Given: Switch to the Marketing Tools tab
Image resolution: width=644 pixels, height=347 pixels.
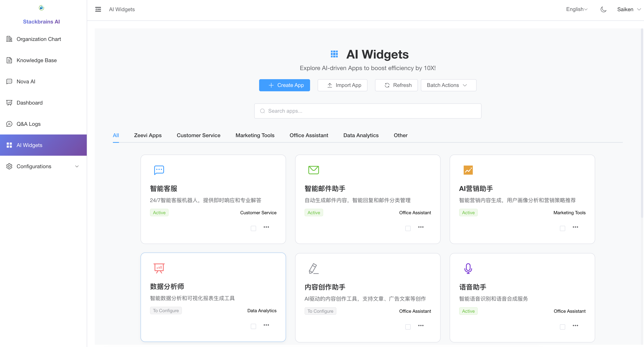Looking at the screenshot, I should click(x=255, y=135).
